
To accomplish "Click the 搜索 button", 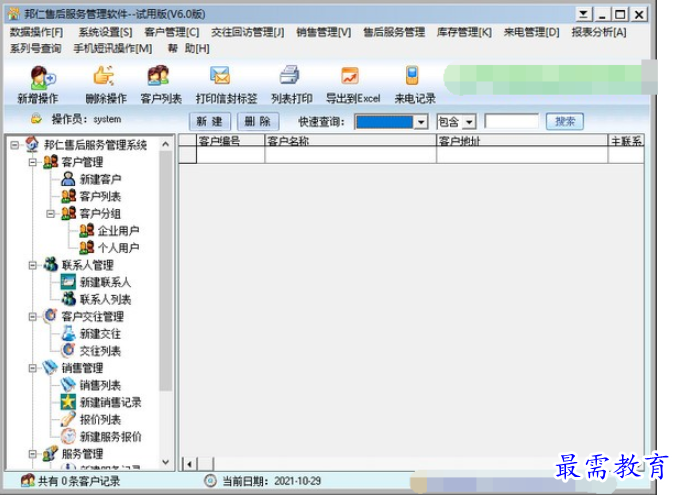I will 565,121.
